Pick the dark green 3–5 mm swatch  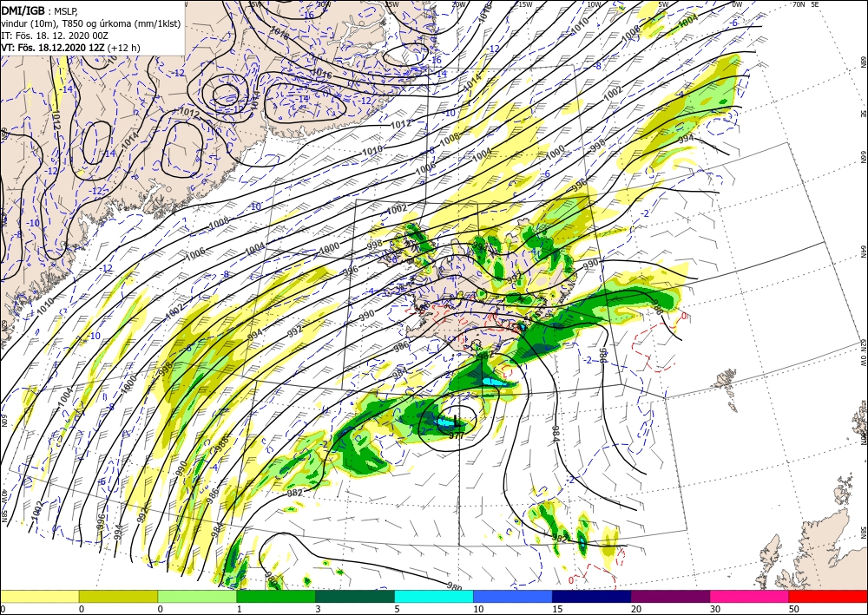[x=355, y=596]
